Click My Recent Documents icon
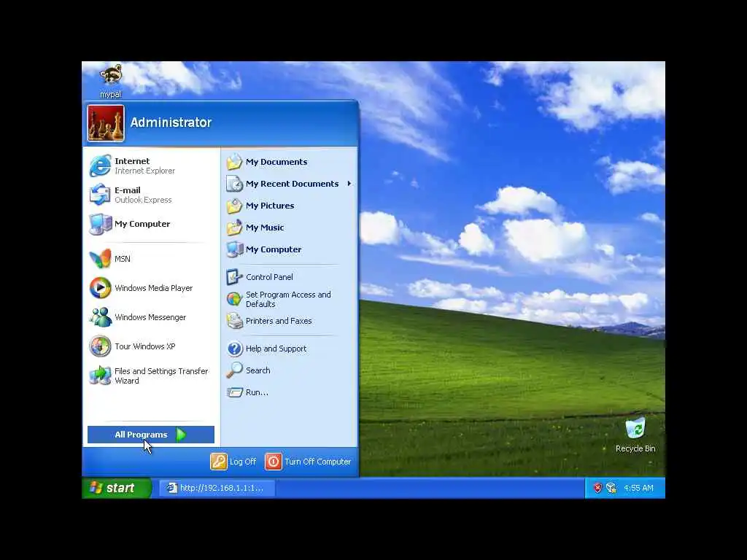 (234, 184)
